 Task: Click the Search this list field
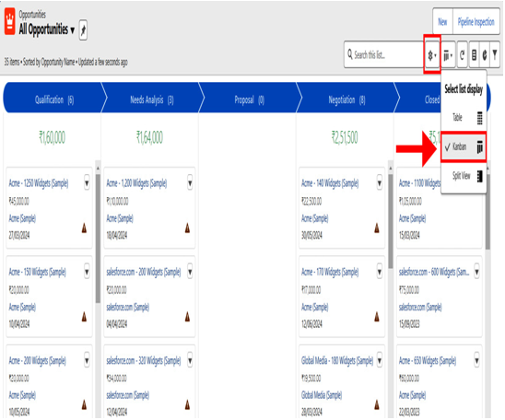[384, 54]
